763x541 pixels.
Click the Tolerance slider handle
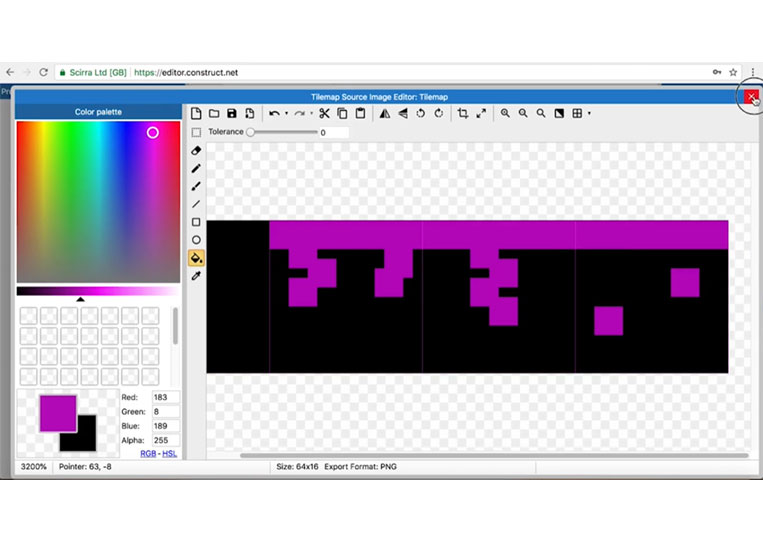[x=250, y=132]
